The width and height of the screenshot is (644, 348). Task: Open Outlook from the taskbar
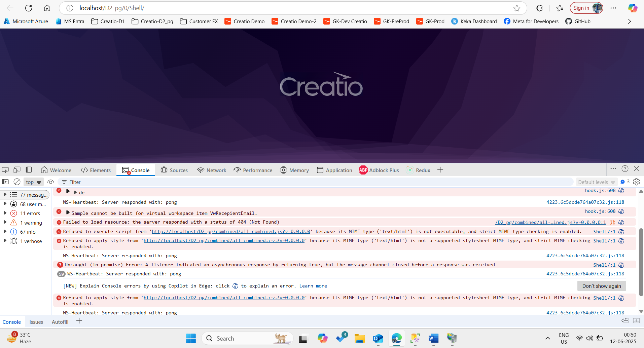tap(378, 339)
